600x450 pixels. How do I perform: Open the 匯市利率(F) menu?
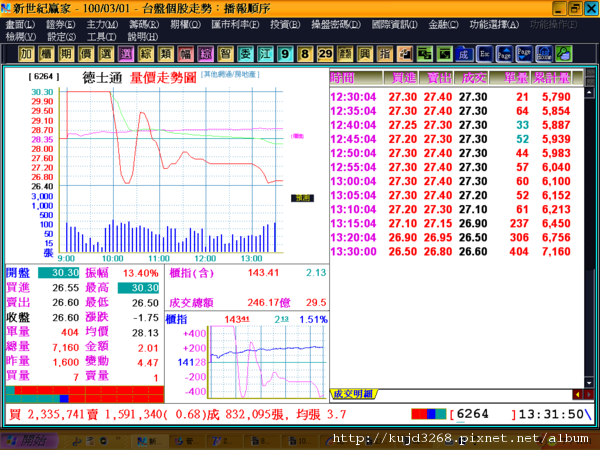235,24
